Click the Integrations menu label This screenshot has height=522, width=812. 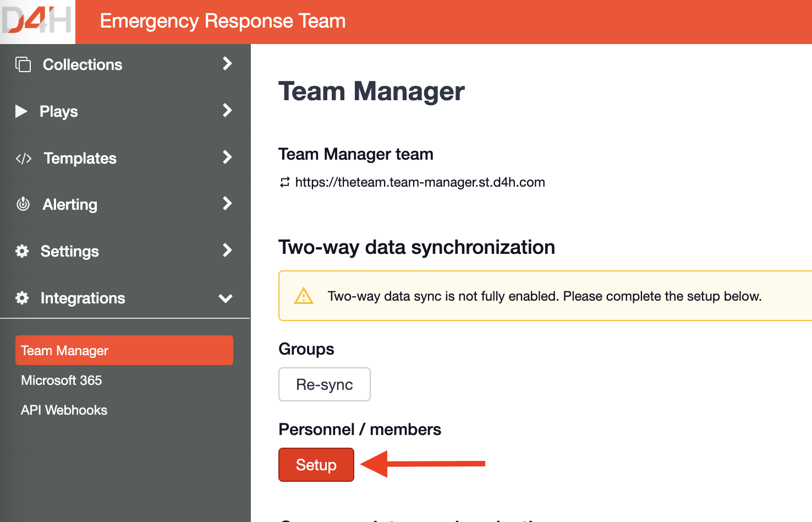[83, 298]
